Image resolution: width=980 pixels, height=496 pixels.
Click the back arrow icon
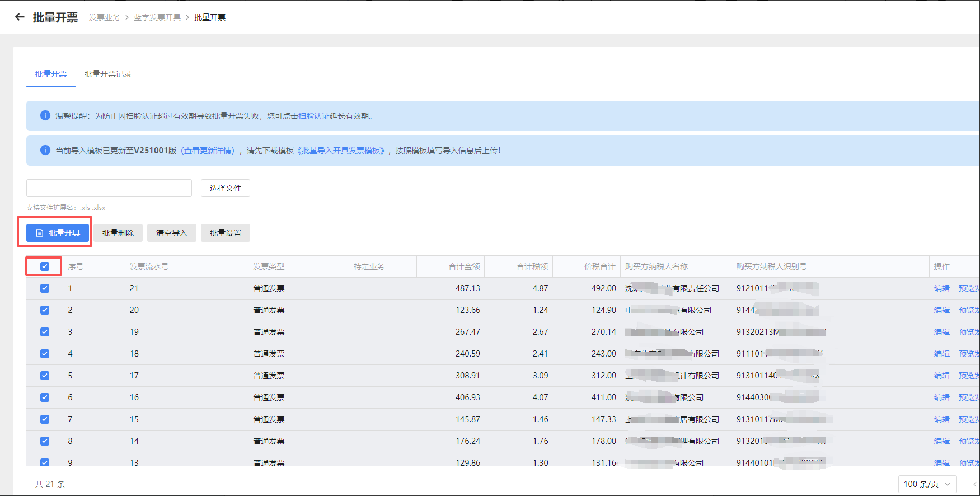(x=20, y=17)
